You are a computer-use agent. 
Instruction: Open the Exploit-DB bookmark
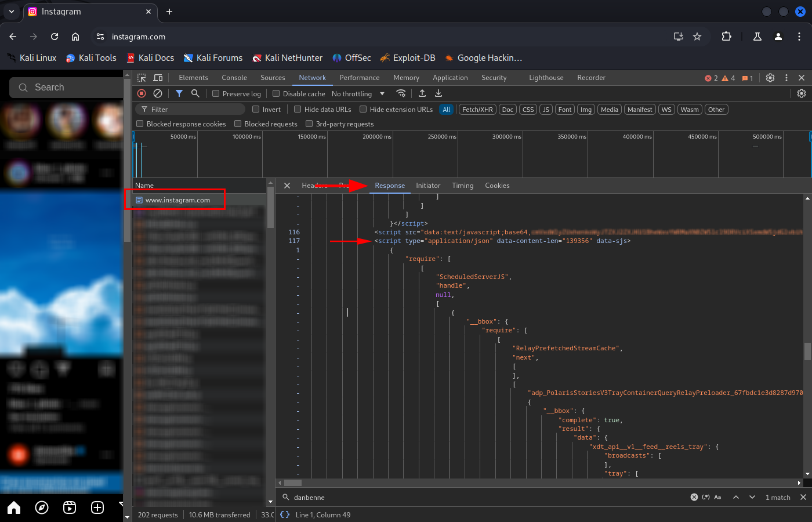pos(408,58)
